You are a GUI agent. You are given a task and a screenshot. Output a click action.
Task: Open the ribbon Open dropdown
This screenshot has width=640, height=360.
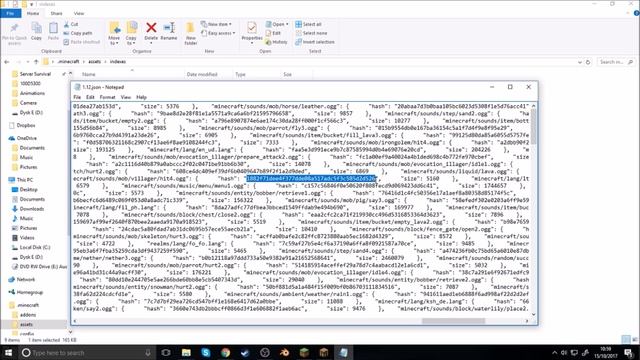(x=277, y=24)
